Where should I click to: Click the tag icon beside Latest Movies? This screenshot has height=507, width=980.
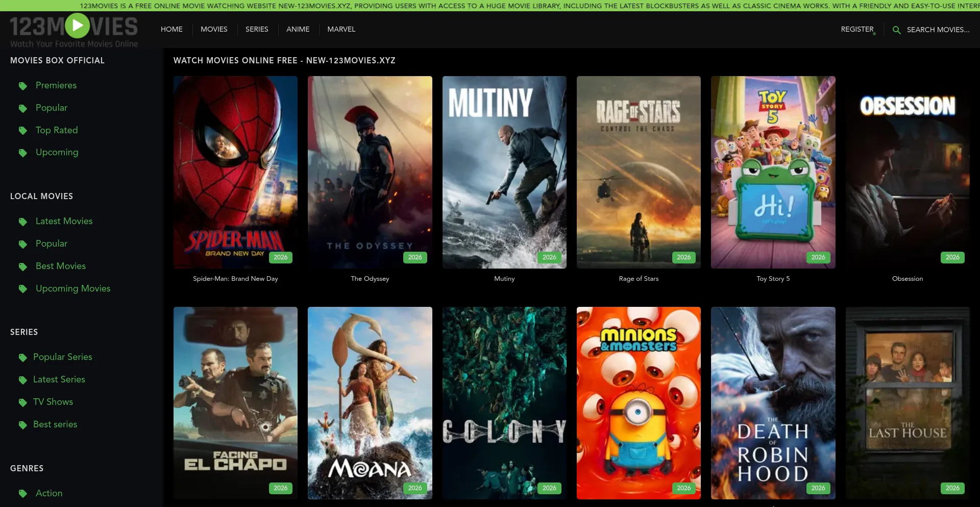point(22,222)
